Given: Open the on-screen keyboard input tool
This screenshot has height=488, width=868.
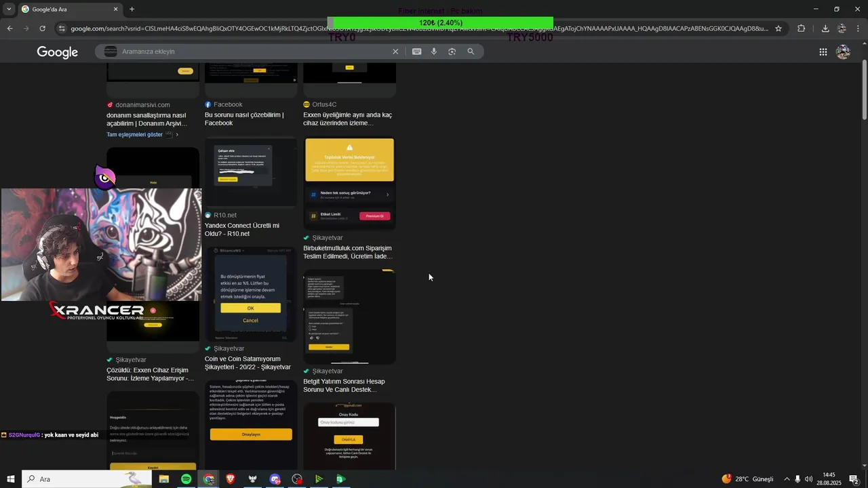Looking at the screenshot, I should tap(416, 52).
